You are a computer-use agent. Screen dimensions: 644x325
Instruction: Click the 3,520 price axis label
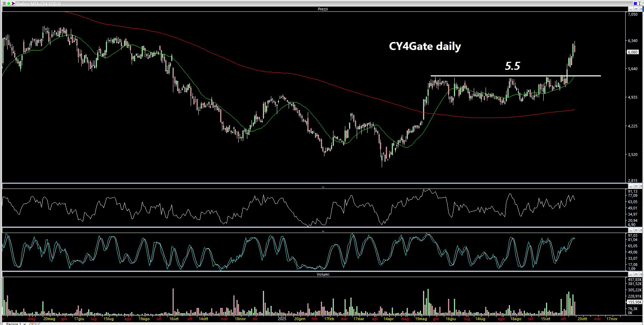tap(633, 155)
